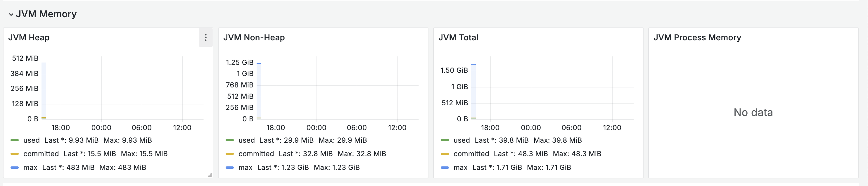Click the resize handle of JVM Heap panel
The height and width of the screenshot is (186, 868).
coord(210,175)
